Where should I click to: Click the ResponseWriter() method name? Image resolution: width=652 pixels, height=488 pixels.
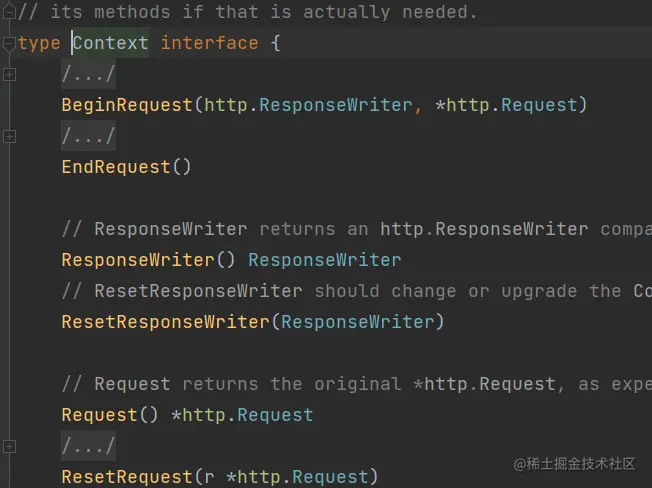(138, 260)
